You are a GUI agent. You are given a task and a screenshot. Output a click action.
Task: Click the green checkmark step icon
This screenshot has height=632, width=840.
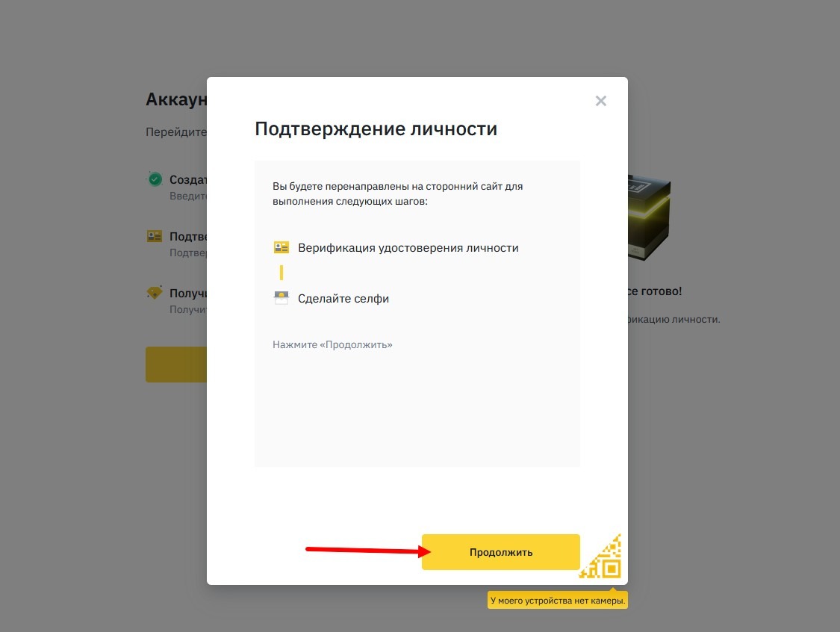(155, 179)
